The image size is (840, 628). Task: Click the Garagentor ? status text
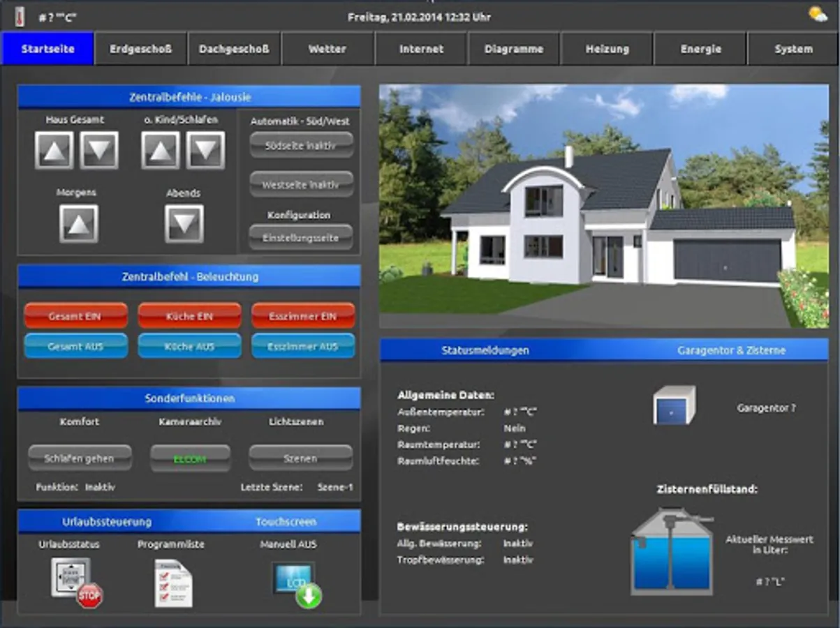tap(766, 408)
